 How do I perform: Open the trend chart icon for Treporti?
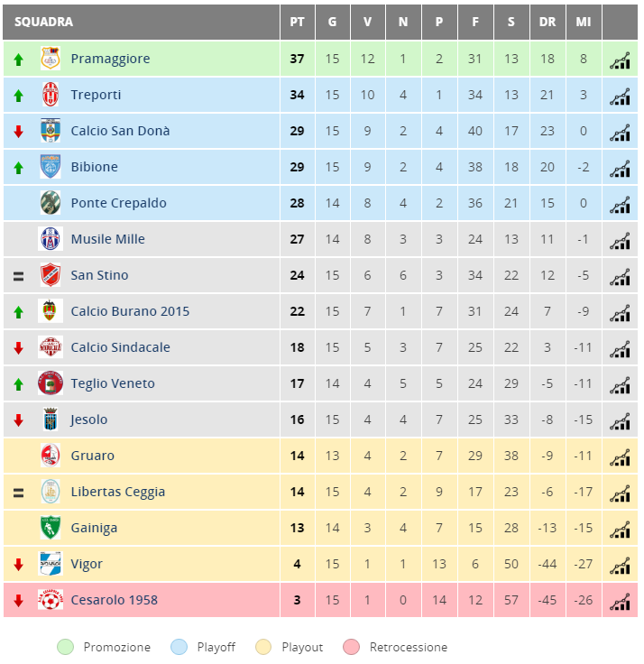[x=620, y=97]
